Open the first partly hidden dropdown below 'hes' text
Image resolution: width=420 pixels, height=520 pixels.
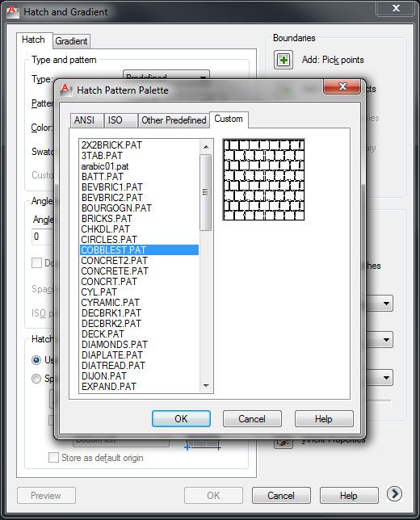379,303
